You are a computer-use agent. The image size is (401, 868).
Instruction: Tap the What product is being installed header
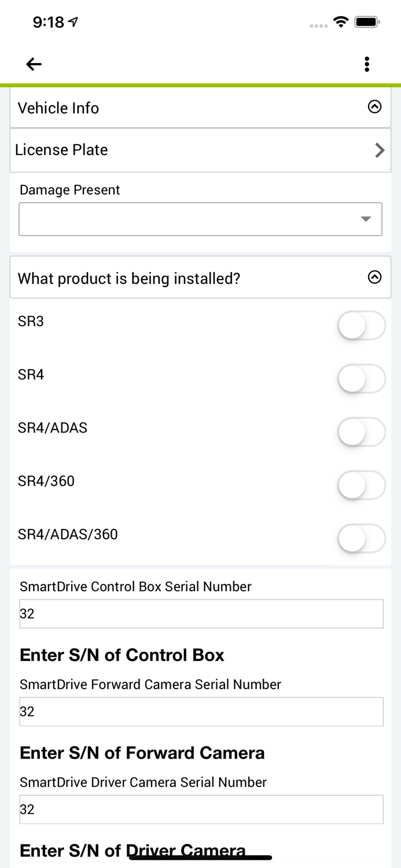pos(174,278)
